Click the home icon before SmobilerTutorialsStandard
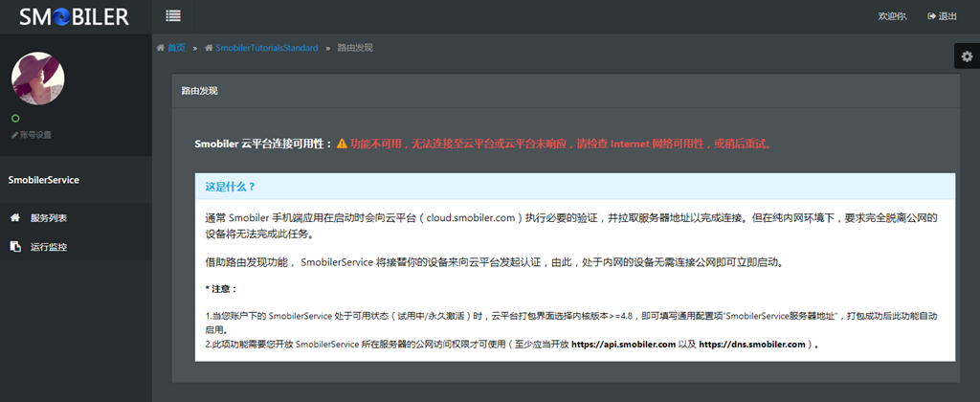The image size is (980, 402). [x=209, y=48]
